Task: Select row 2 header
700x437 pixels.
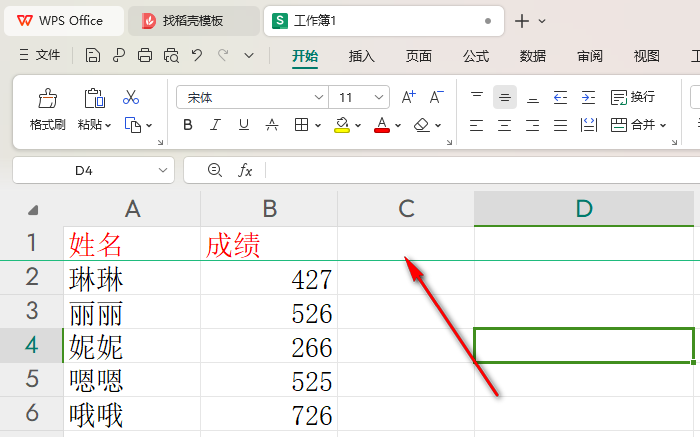Action: click(x=32, y=277)
